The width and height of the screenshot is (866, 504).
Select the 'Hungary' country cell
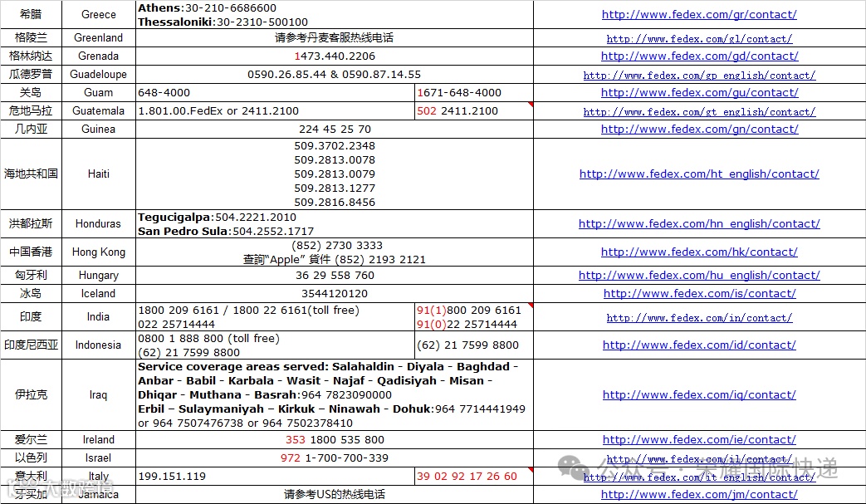click(x=99, y=275)
